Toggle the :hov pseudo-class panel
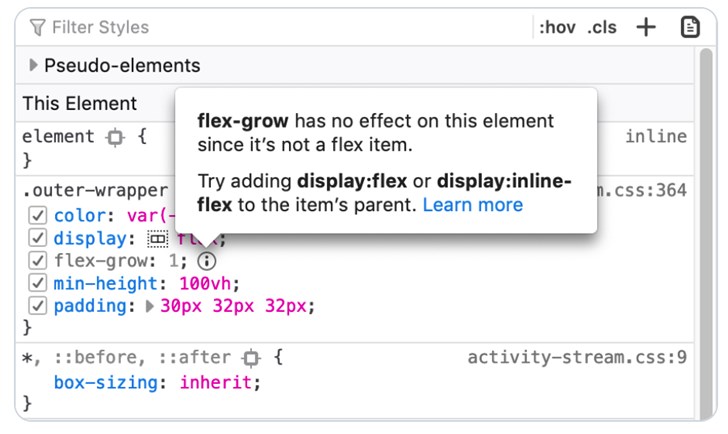 [557, 27]
